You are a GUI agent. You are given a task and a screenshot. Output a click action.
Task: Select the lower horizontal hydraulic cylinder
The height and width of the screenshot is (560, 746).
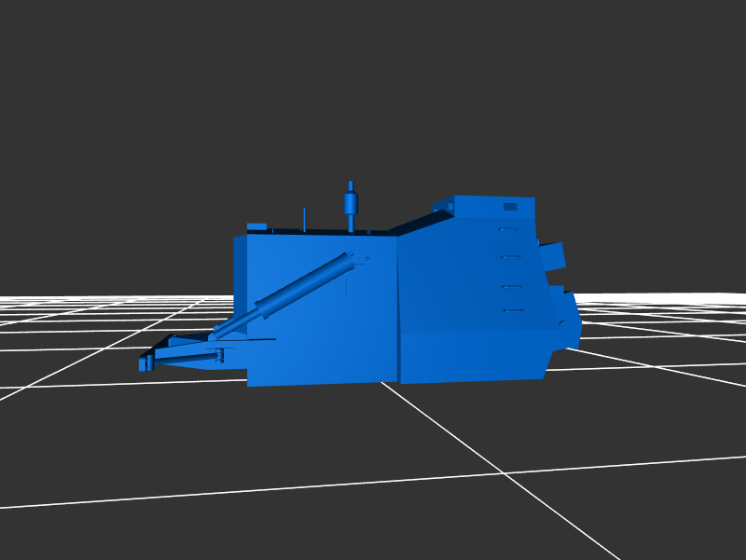(x=189, y=355)
